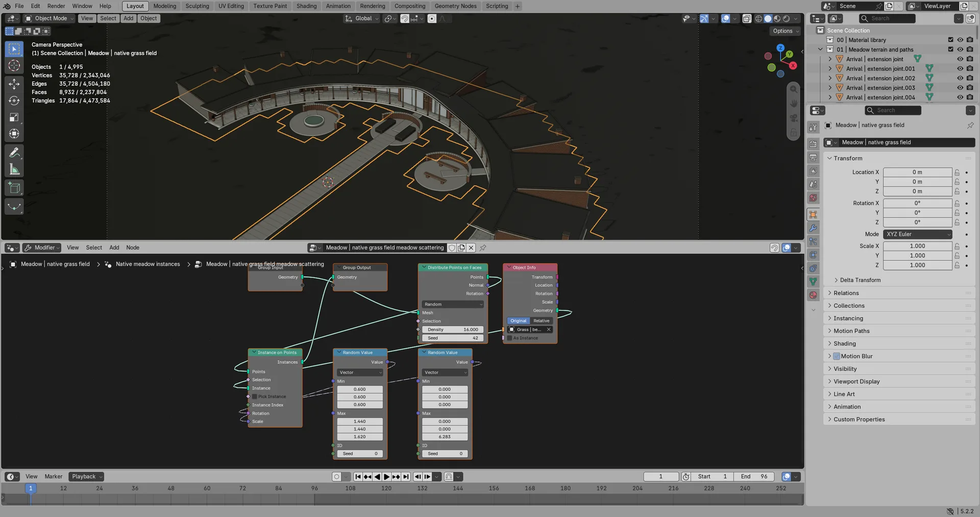Open the timeline Playback popover
The height and width of the screenshot is (517, 980).
(x=86, y=477)
